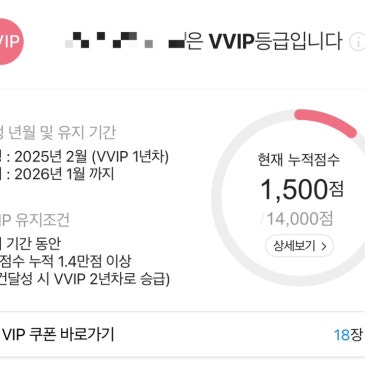Click the blurred member name
This screenshot has height=365, width=365.
coord(125,40)
